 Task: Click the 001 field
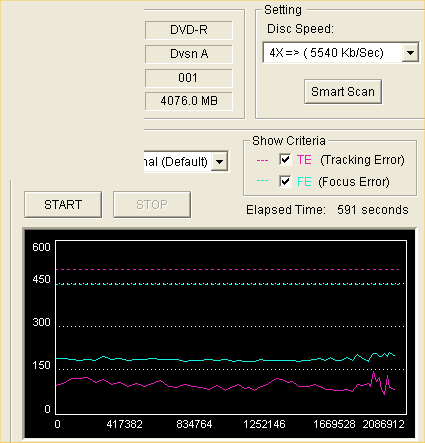189,78
